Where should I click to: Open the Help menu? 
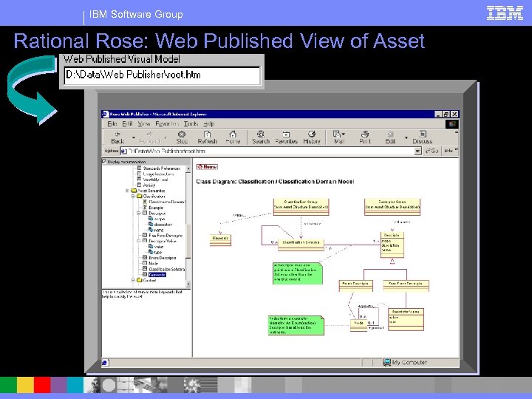[x=209, y=124]
